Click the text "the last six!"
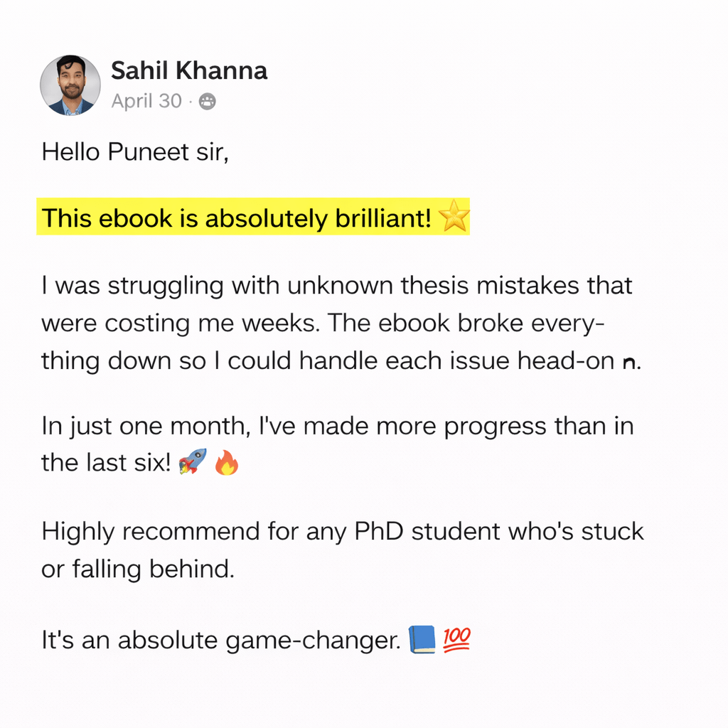The width and height of the screenshot is (728, 728). pyautogui.click(x=106, y=463)
